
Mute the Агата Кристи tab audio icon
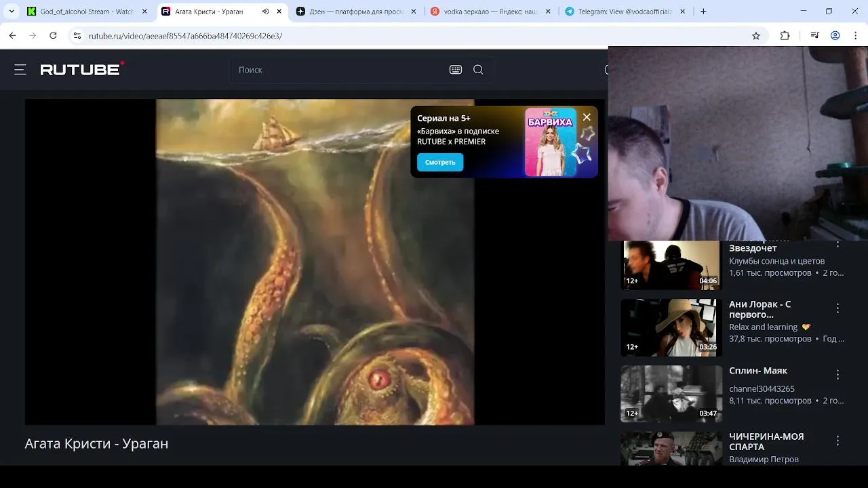pos(265,12)
